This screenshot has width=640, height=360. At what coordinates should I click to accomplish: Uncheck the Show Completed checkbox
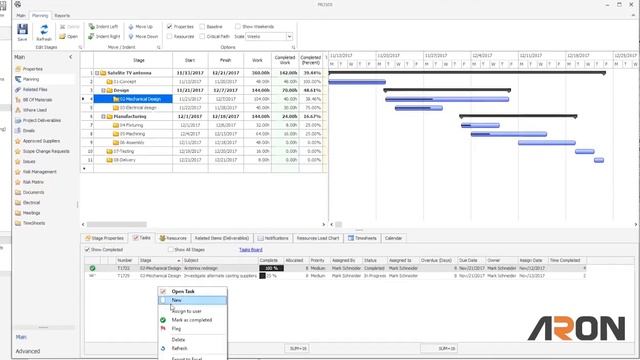click(x=87, y=249)
